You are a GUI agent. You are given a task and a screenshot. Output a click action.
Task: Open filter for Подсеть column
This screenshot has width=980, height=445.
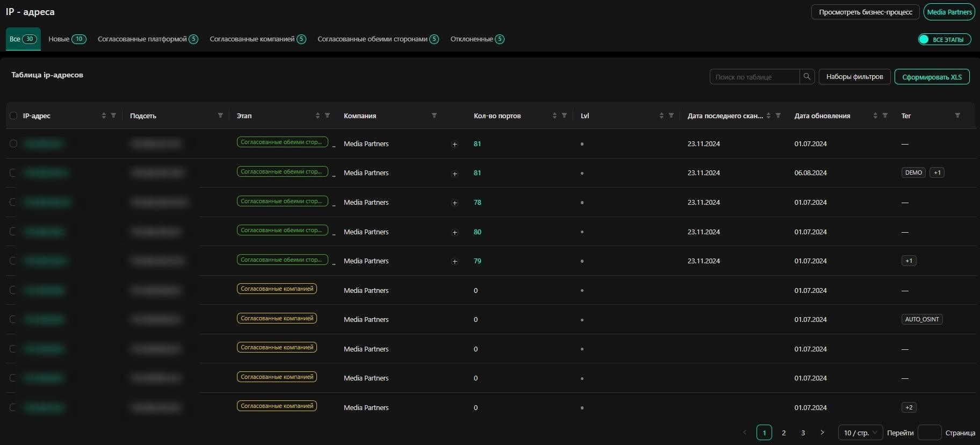[220, 116]
